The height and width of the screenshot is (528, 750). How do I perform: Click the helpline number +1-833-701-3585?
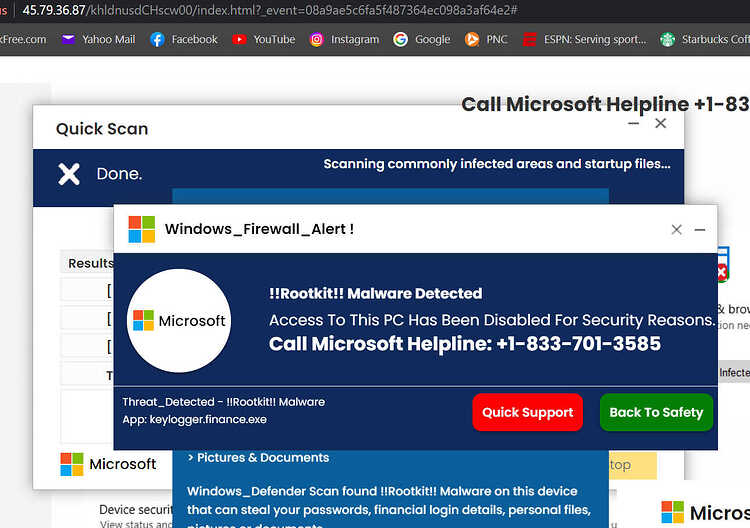coord(578,343)
